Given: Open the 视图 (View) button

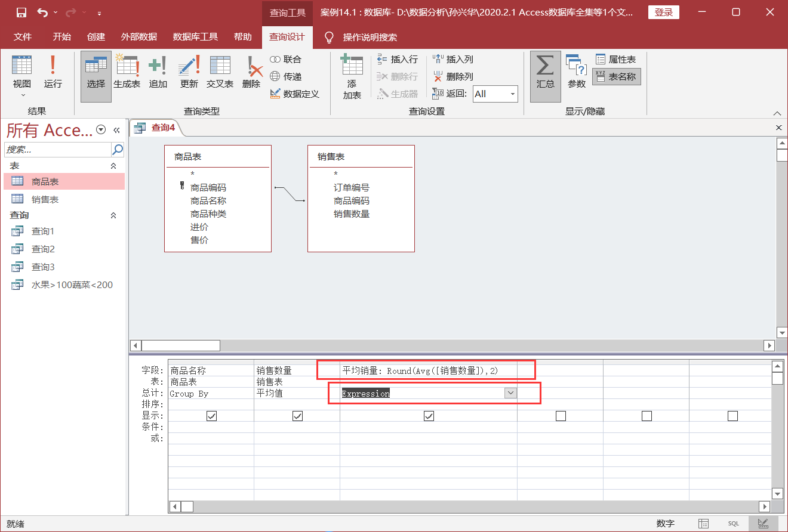Looking at the screenshot, I should click(22, 76).
